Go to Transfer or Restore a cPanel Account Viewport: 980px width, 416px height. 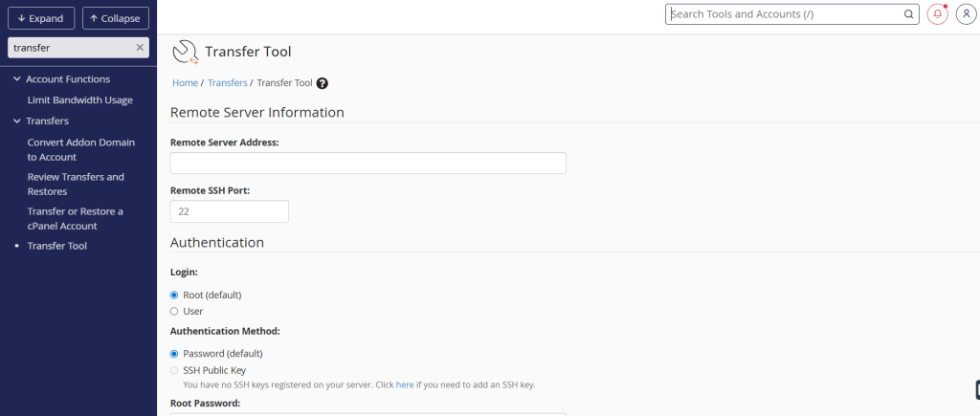coord(76,219)
